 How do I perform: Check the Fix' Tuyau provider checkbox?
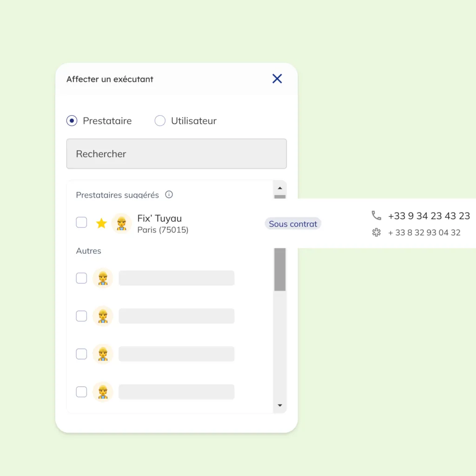81,222
